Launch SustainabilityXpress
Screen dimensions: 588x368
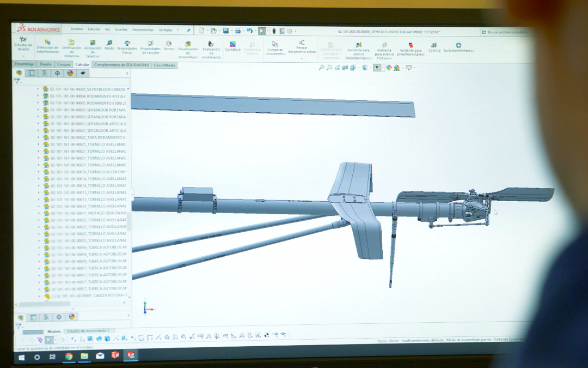pos(458,47)
